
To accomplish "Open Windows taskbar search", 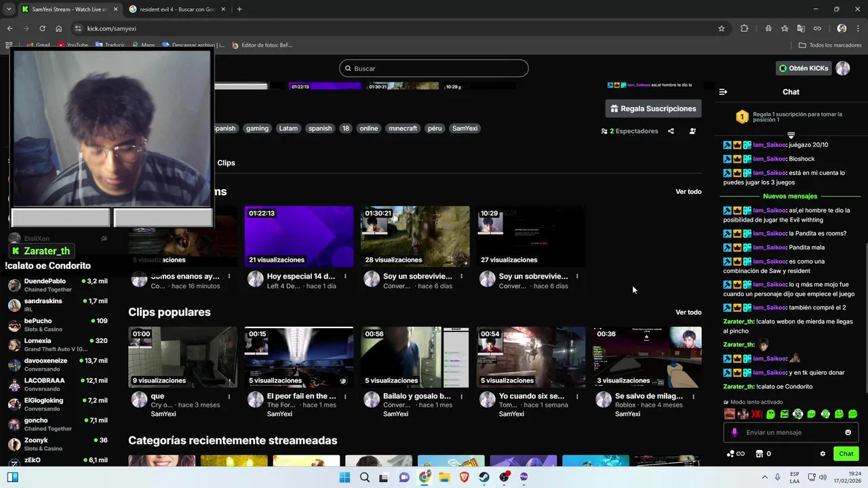I will click(365, 477).
